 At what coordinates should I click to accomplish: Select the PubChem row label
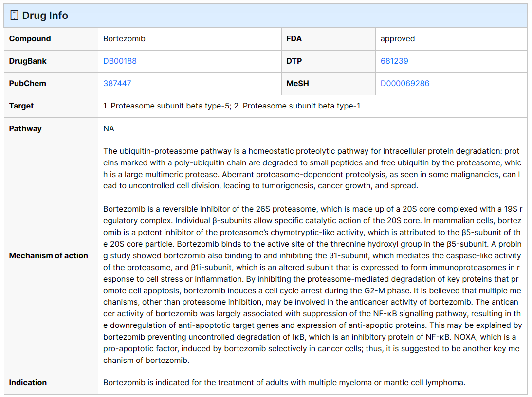tap(27, 83)
